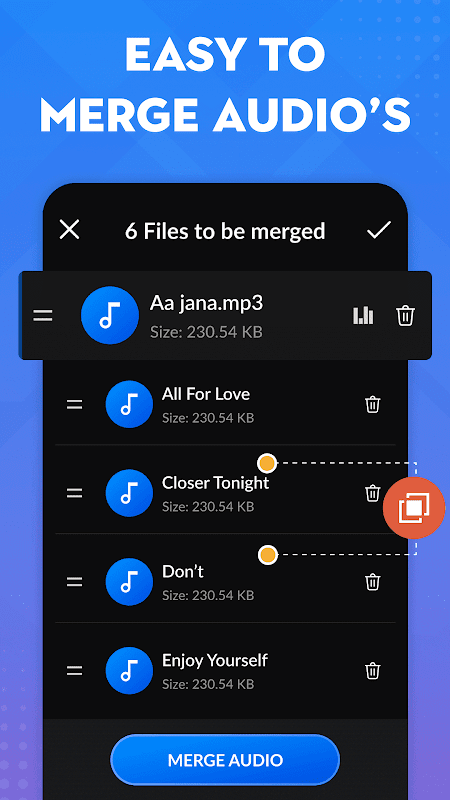Click the Closer Tonight music note icon
The image size is (450, 800).
pyautogui.click(x=129, y=493)
